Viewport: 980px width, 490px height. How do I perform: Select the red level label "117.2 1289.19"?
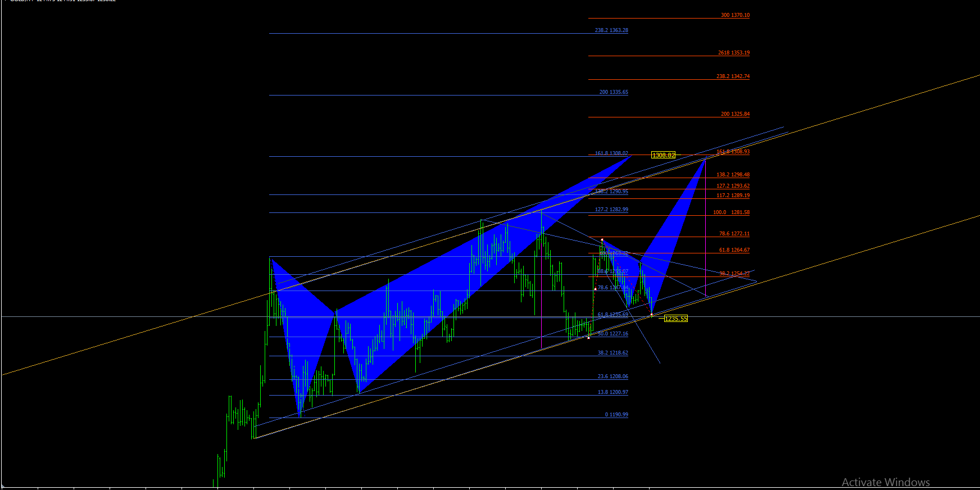[733, 196]
